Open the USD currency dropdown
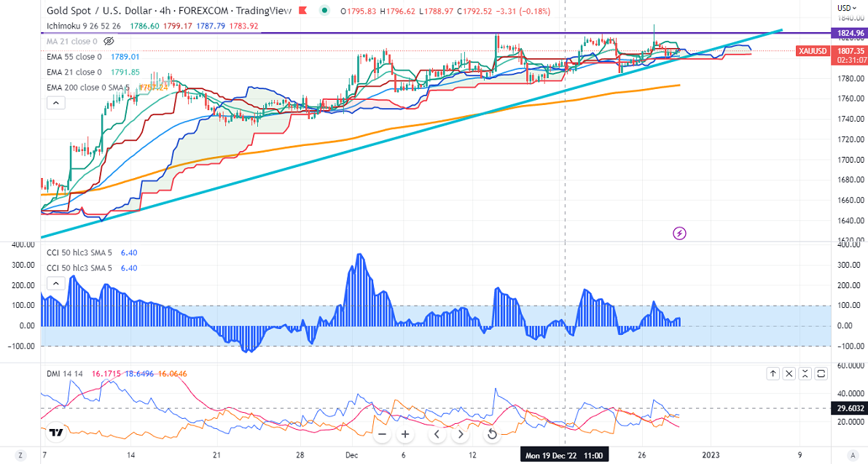Viewport: 868px width, 464px height. pyautogui.click(x=845, y=8)
